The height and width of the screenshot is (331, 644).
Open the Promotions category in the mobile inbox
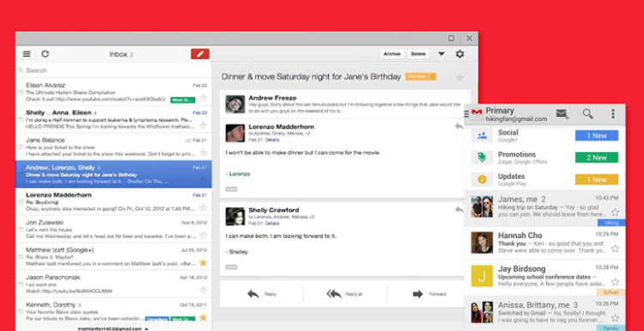[544, 157]
